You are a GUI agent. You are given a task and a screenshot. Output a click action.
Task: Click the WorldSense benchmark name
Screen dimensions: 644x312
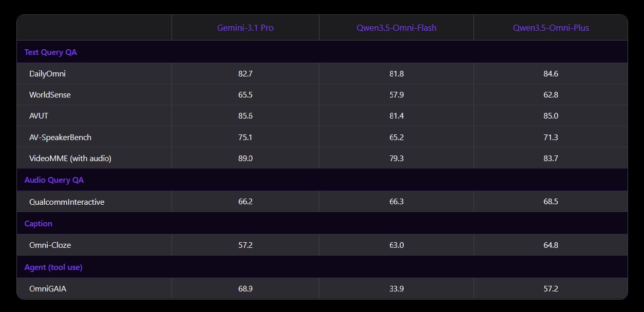pyautogui.click(x=50, y=95)
